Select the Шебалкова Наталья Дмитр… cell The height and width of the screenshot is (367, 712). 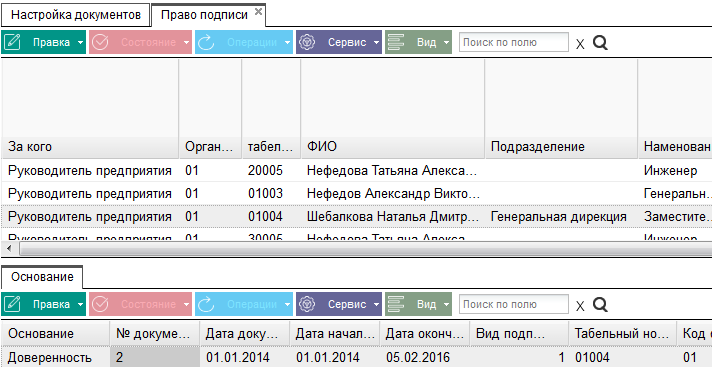click(392, 217)
